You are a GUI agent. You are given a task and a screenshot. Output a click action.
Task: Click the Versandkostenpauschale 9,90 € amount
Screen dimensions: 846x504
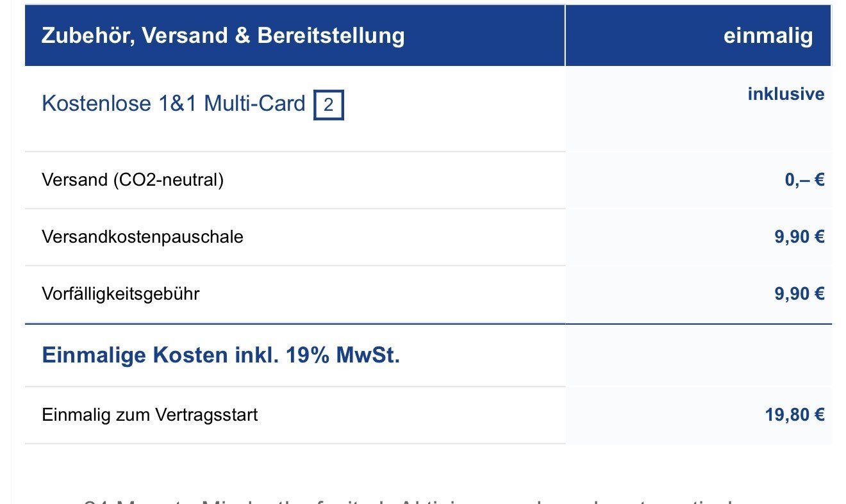click(x=799, y=237)
